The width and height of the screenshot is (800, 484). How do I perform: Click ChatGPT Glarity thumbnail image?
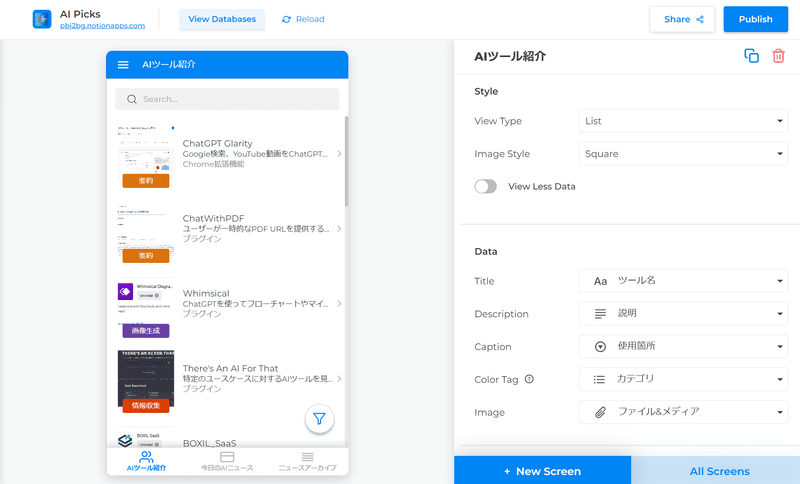(x=146, y=154)
